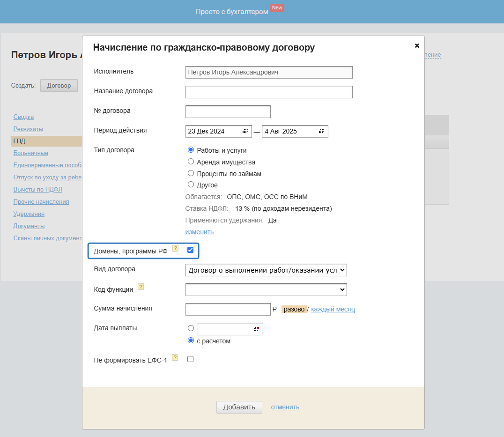The height and width of the screenshot is (437, 504).
Task: Enable the Не формировать ЕФС-1 checkbox
Action: (x=190, y=359)
